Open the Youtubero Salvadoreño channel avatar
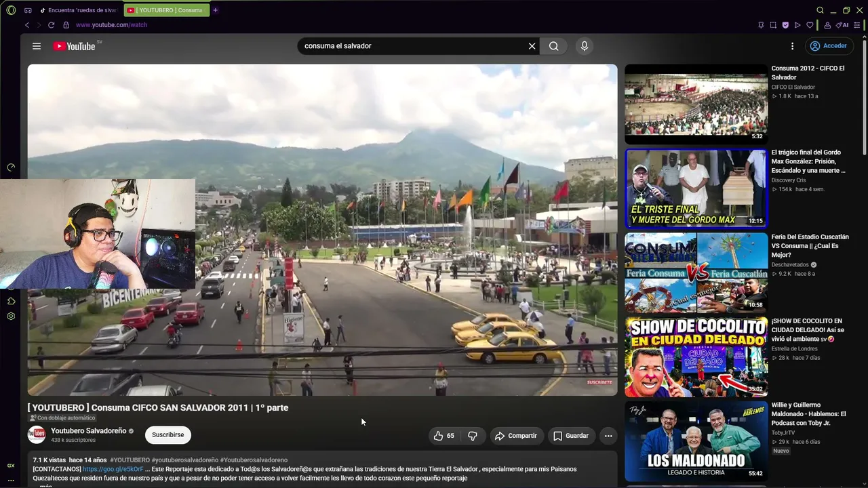The width and height of the screenshot is (868, 488). click(37, 434)
